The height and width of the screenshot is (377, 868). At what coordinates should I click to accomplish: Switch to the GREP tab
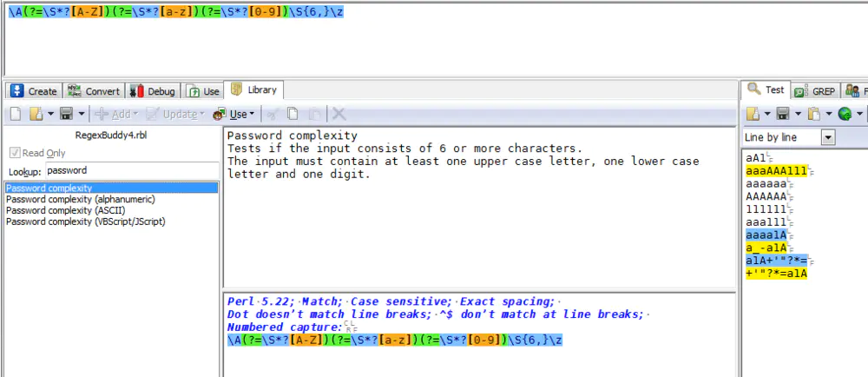[x=815, y=91]
